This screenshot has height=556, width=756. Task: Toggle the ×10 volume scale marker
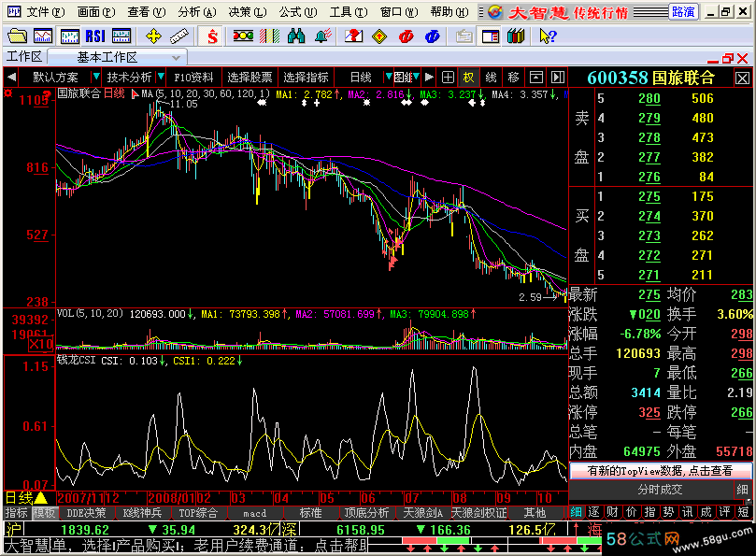40,344
